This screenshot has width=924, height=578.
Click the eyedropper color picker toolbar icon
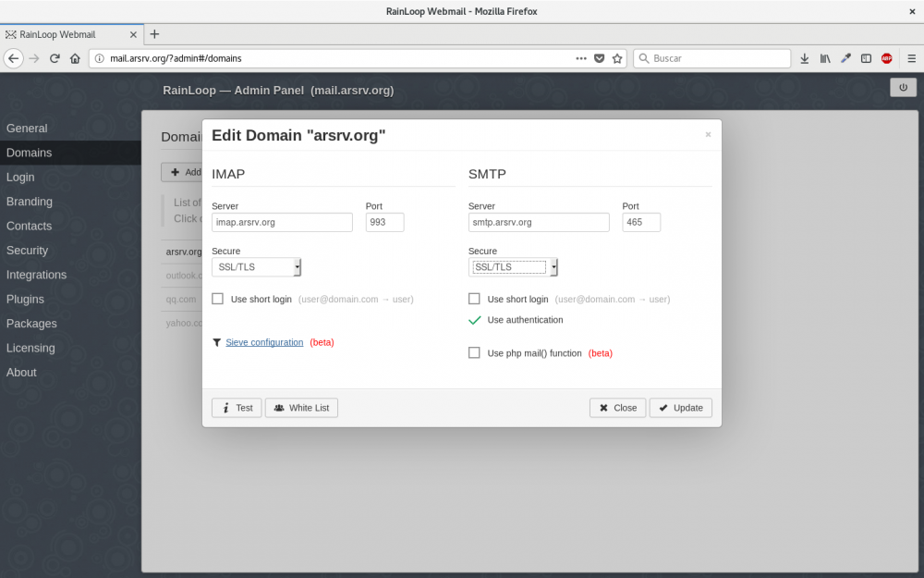(x=845, y=58)
